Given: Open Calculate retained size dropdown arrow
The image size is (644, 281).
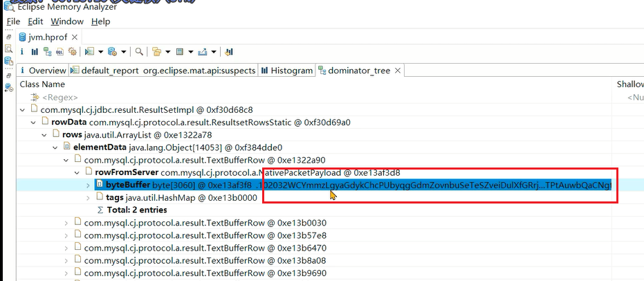Looking at the screenshot, I should pyautogui.click(x=191, y=52).
